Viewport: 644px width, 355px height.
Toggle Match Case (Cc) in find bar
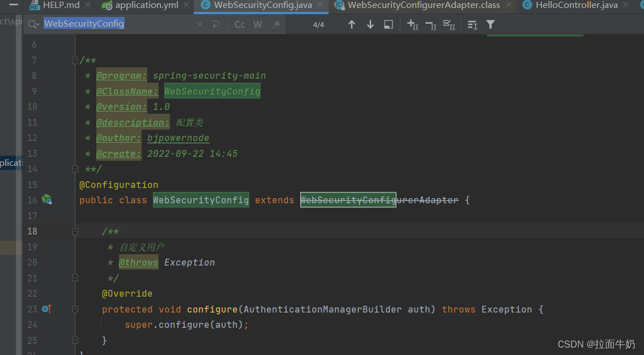click(x=240, y=24)
